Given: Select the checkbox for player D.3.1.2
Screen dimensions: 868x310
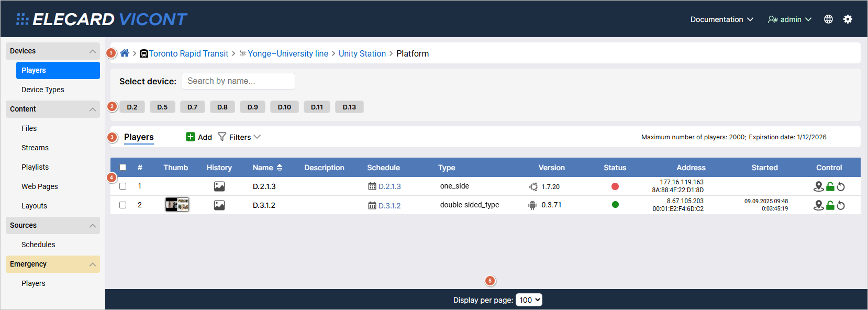Looking at the screenshot, I should (x=123, y=205).
